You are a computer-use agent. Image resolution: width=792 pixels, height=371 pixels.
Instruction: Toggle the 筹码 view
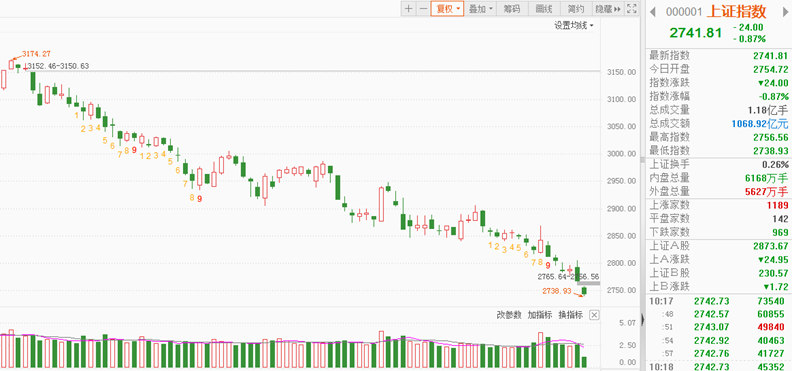pos(513,9)
